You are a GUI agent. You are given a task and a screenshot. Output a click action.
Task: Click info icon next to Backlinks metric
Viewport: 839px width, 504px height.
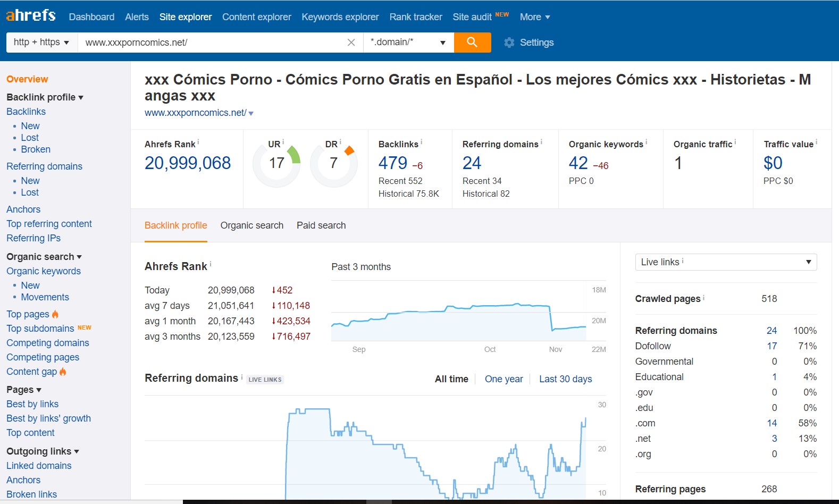422,142
